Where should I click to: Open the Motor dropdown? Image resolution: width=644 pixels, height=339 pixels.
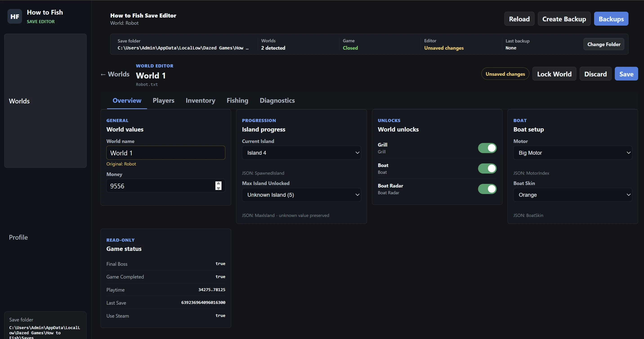(572, 153)
